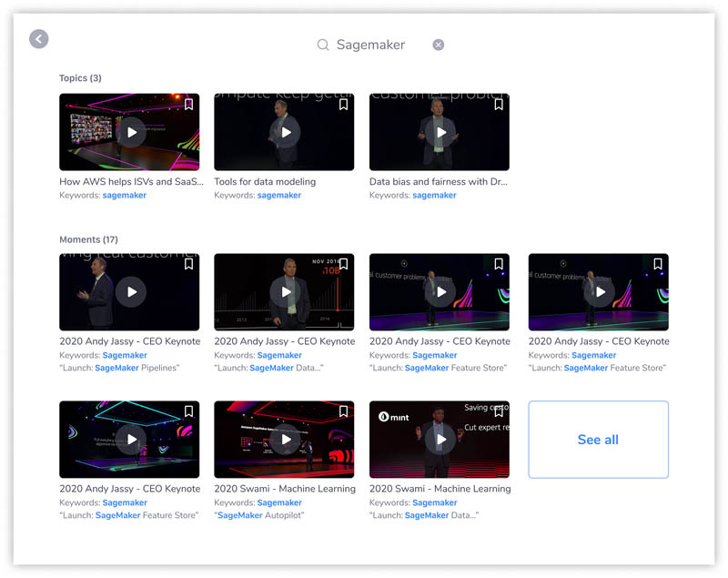Viewport: 728px width, 578px height.
Task: Click sagemaker keyword under 'How AWS helps ISVs'
Action: (x=125, y=196)
